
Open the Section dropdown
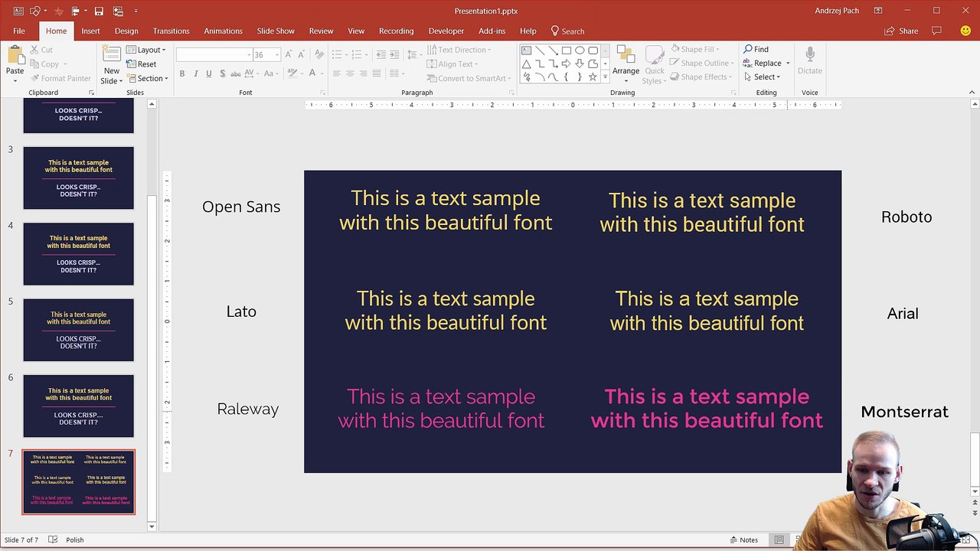(147, 78)
